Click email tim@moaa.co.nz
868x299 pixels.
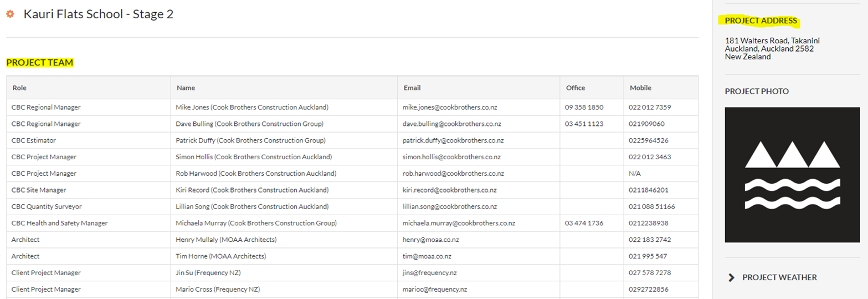(x=427, y=257)
